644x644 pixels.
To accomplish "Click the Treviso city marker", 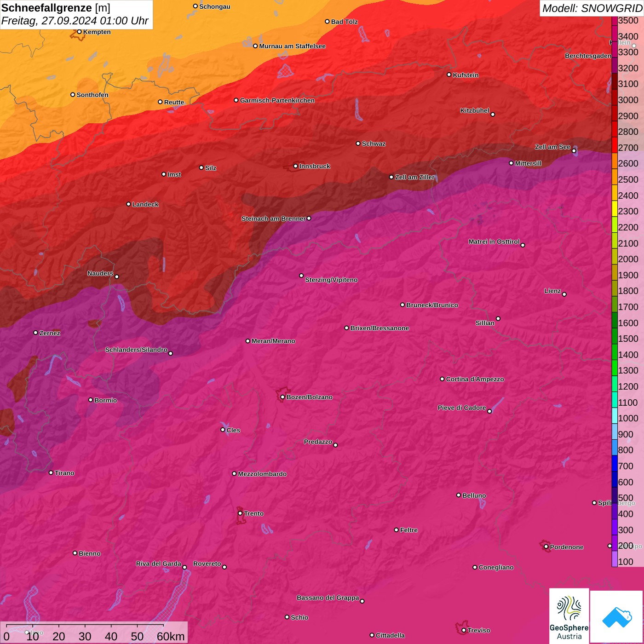I will pos(464,630).
